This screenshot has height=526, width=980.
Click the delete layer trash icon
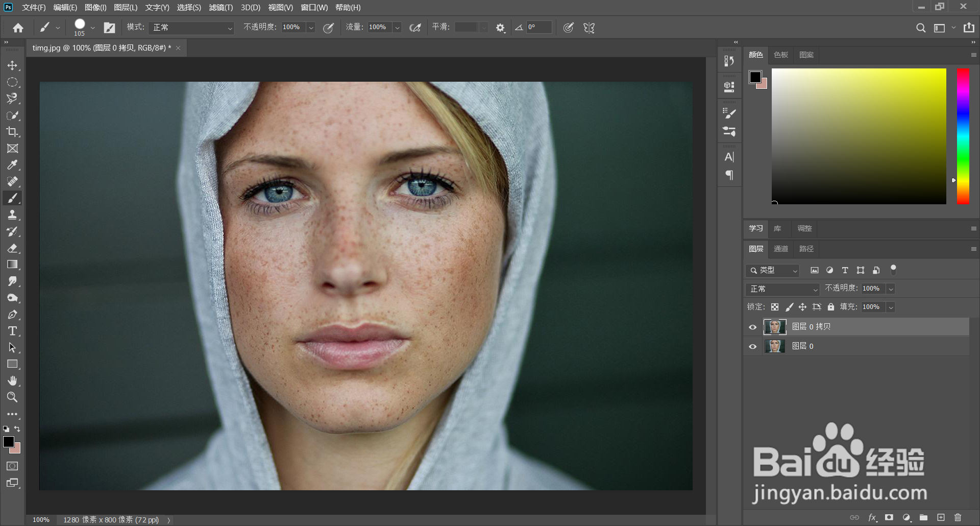(x=958, y=517)
